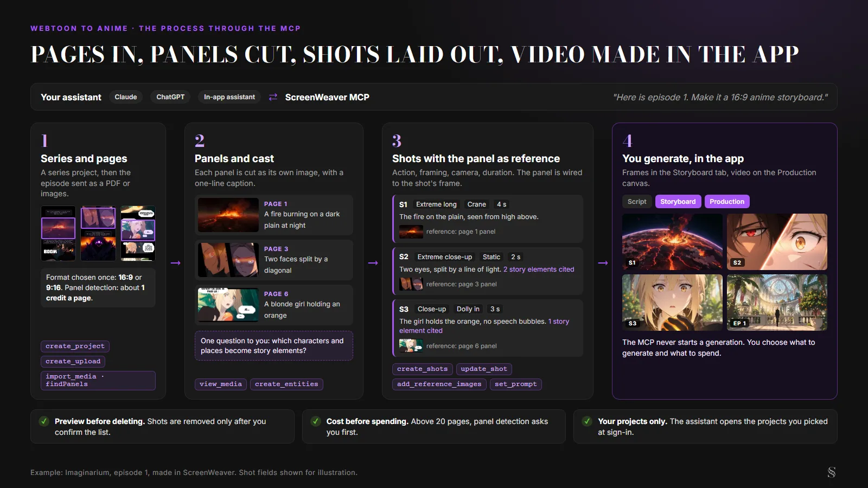Click the checkmark icon for Cost before spending
868x488 pixels.
316,421
